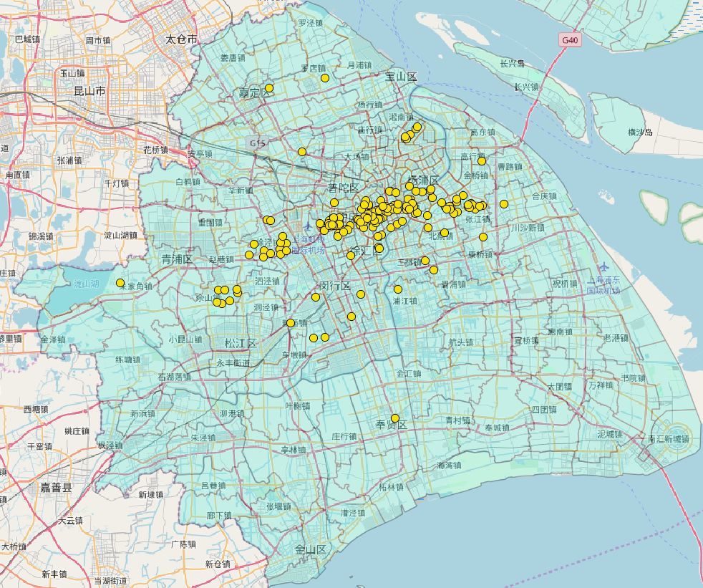Image resolution: width=703 pixels, height=588 pixels.
Task: Click the marker pair near 淞南镇
Action: coord(410,131)
